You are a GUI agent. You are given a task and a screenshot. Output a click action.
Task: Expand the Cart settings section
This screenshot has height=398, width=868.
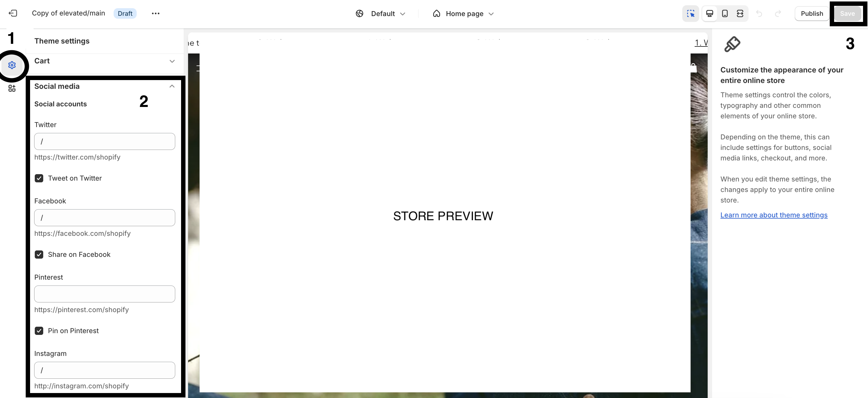pyautogui.click(x=172, y=61)
